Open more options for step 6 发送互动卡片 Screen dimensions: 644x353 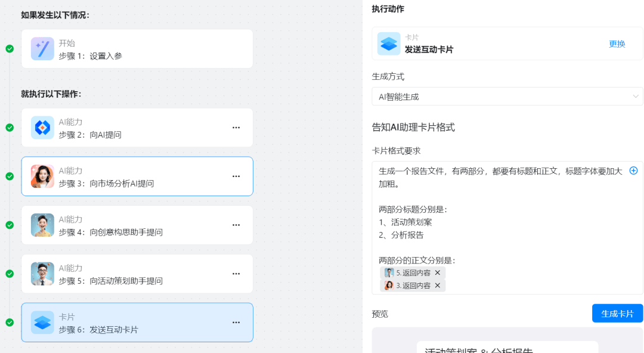[x=236, y=323]
